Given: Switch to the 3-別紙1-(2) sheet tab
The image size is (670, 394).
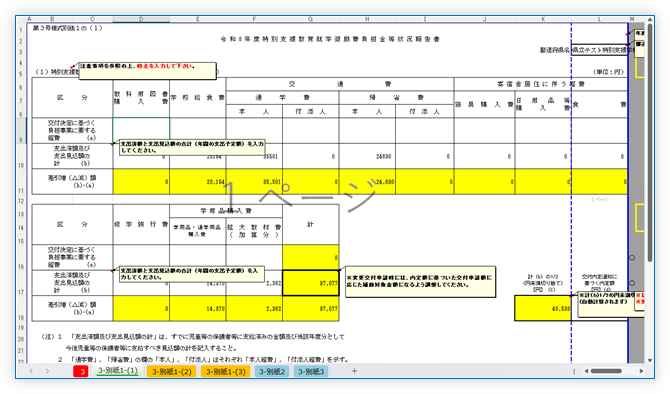Looking at the screenshot, I should [x=172, y=371].
